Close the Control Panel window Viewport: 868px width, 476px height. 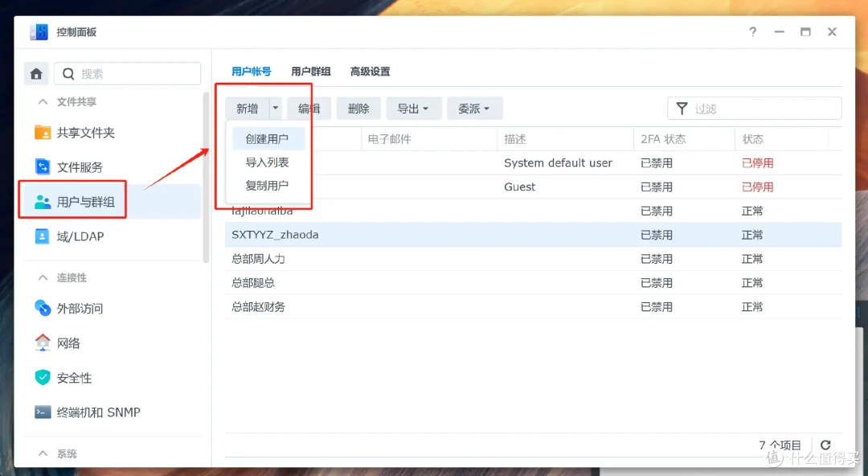point(832,31)
